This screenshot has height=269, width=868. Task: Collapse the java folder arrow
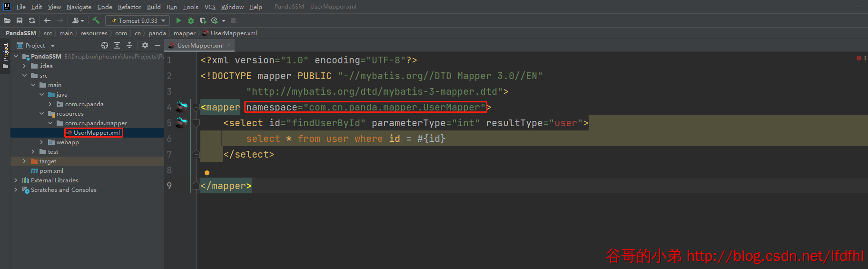pos(42,94)
